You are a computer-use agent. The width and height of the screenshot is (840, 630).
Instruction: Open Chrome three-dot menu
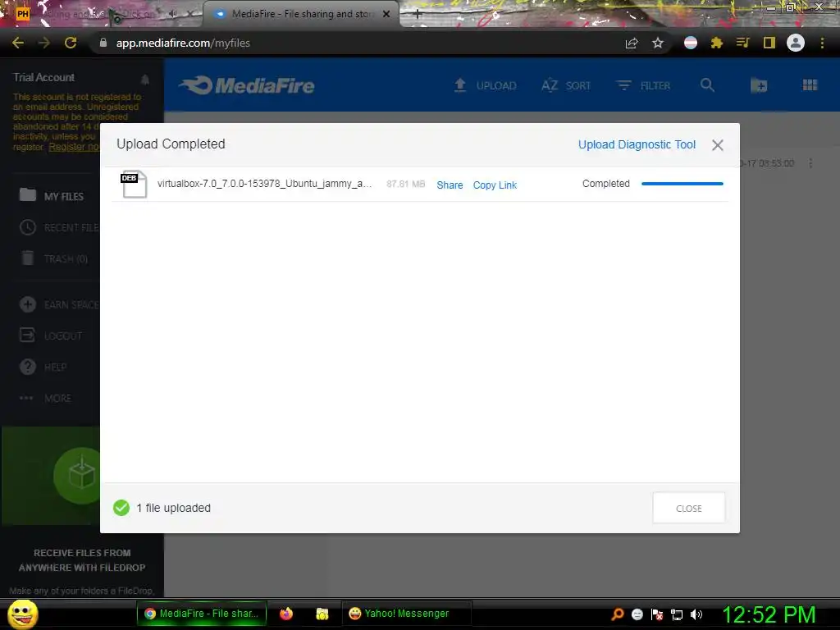[822, 43]
